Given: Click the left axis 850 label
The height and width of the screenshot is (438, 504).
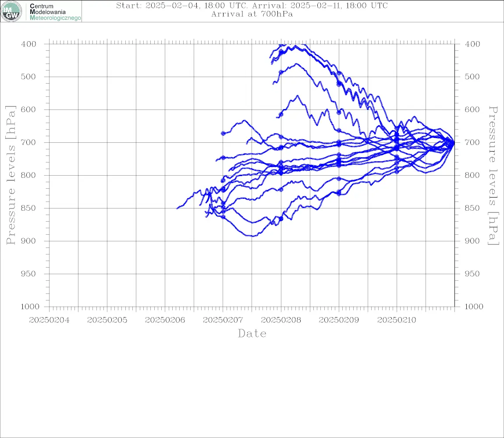Looking at the screenshot, I should pyautogui.click(x=28, y=208).
